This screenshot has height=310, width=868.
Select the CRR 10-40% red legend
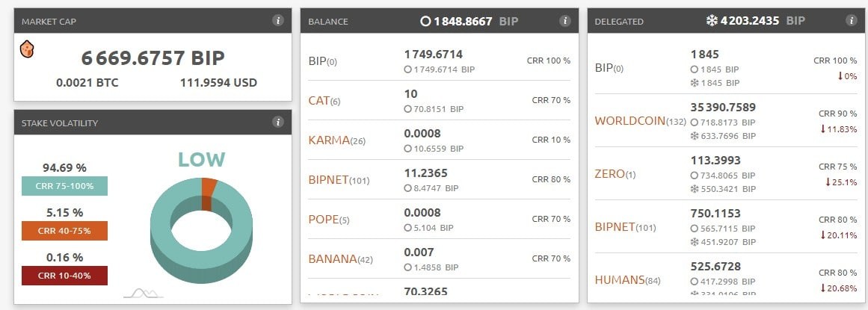coord(65,276)
